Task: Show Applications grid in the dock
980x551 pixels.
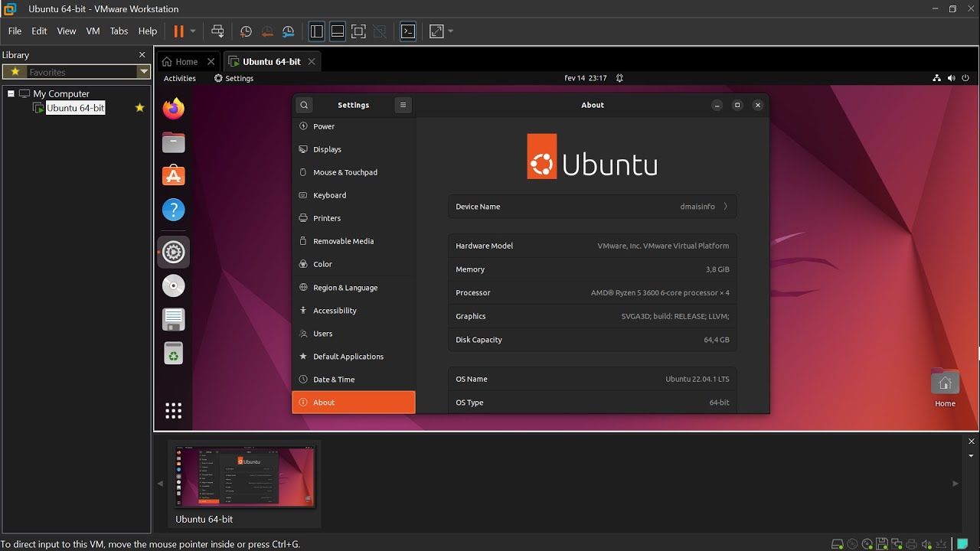Action: (174, 411)
